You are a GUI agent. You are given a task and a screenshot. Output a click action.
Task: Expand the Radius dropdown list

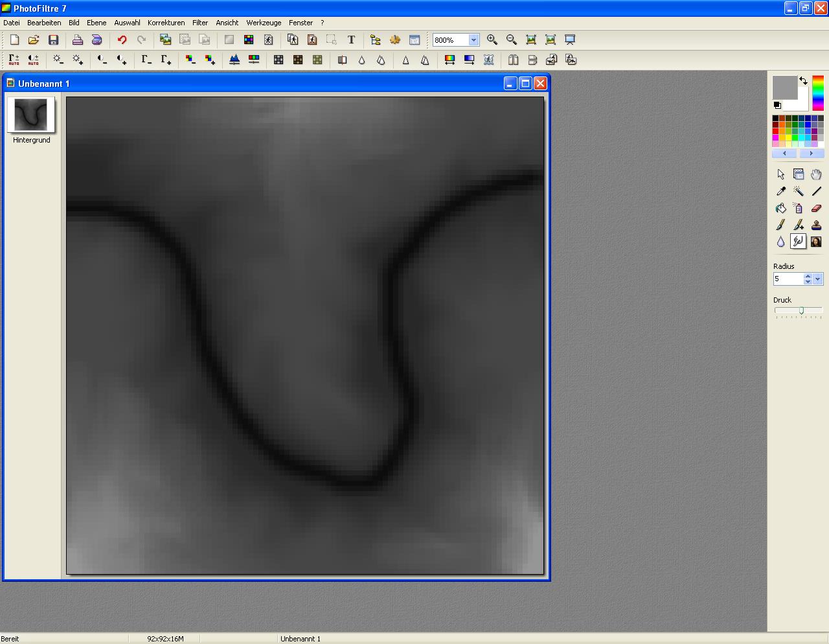click(818, 279)
